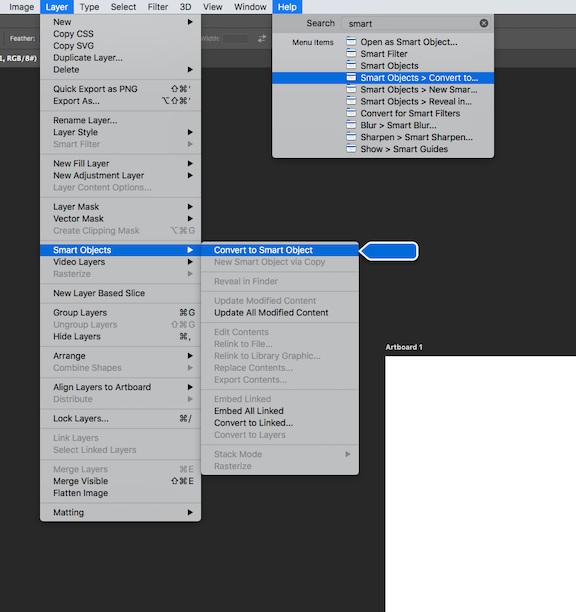
Task: Select Open as Smart Object... search result
Action: pyautogui.click(x=383, y=42)
